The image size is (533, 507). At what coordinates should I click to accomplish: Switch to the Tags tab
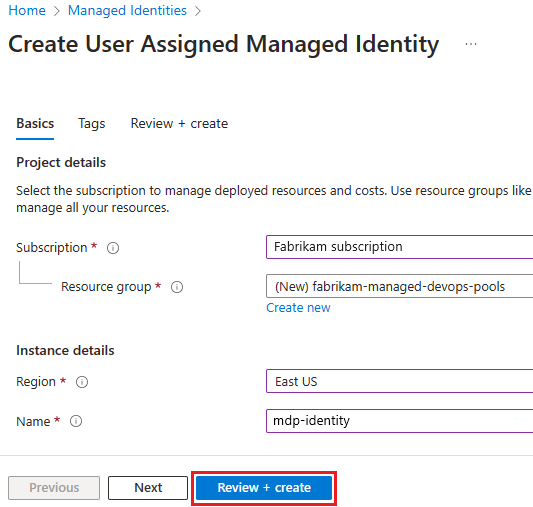92,123
